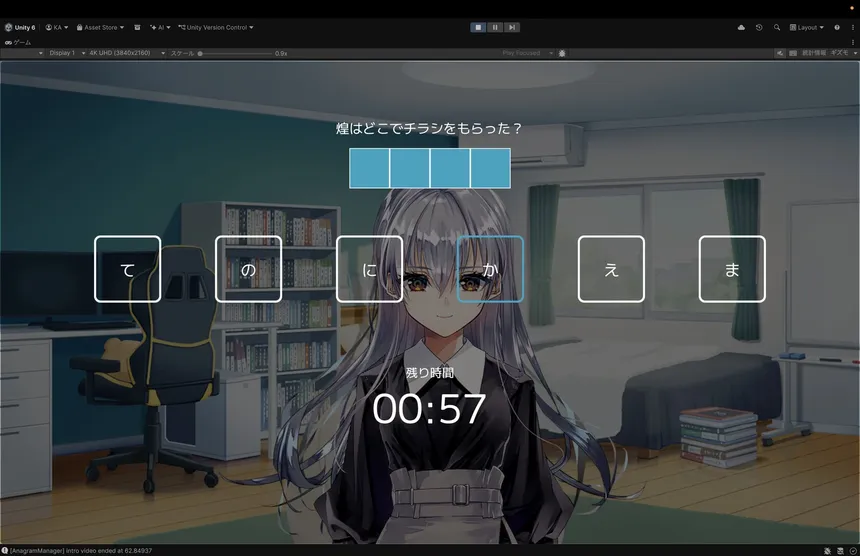The height and width of the screenshot is (556, 860).
Task: Click the 00:57 countdown timer
Action: [429, 409]
